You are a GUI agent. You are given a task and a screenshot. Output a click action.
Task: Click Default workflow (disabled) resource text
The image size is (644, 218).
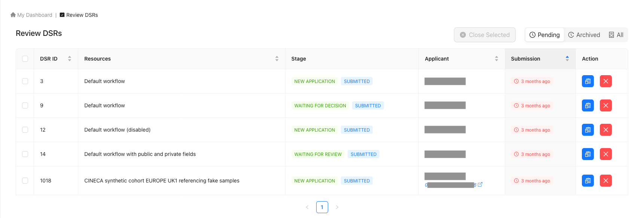click(117, 130)
